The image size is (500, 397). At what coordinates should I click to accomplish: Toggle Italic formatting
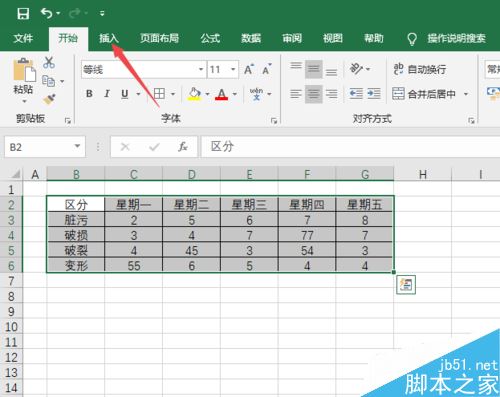(x=107, y=94)
